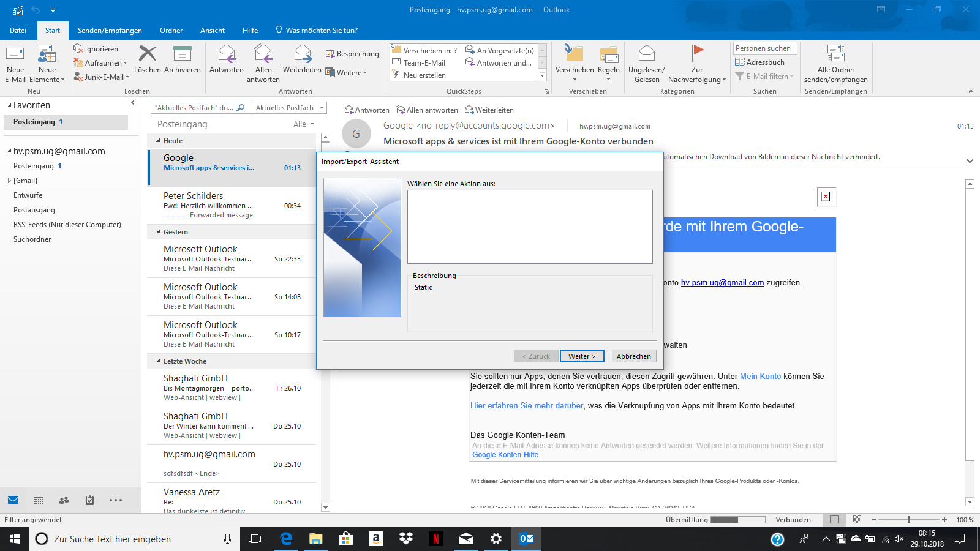Screen dimensions: 980x551
Task: Open the Datei tab
Action: point(18,31)
